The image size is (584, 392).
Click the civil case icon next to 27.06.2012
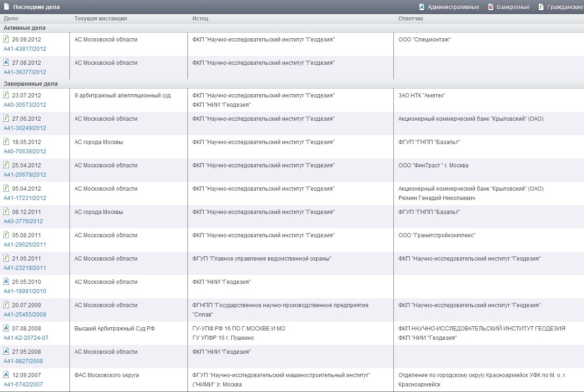click(6, 118)
